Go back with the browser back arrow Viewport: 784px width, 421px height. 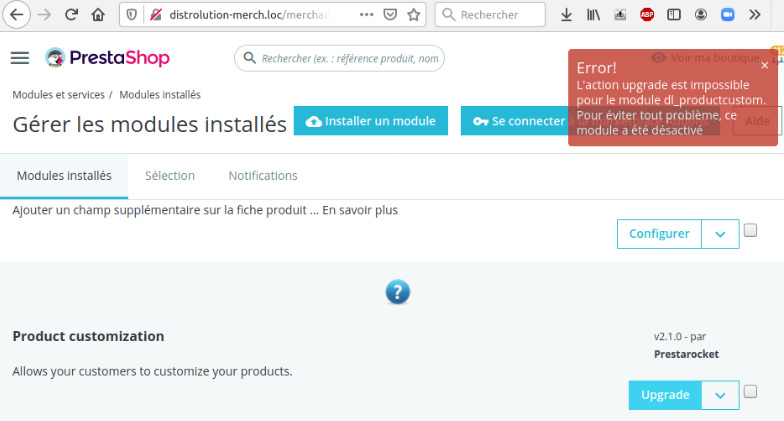(16, 15)
